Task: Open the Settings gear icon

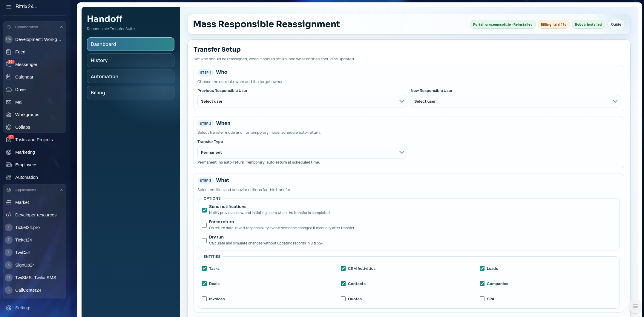Action: click(x=9, y=308)
